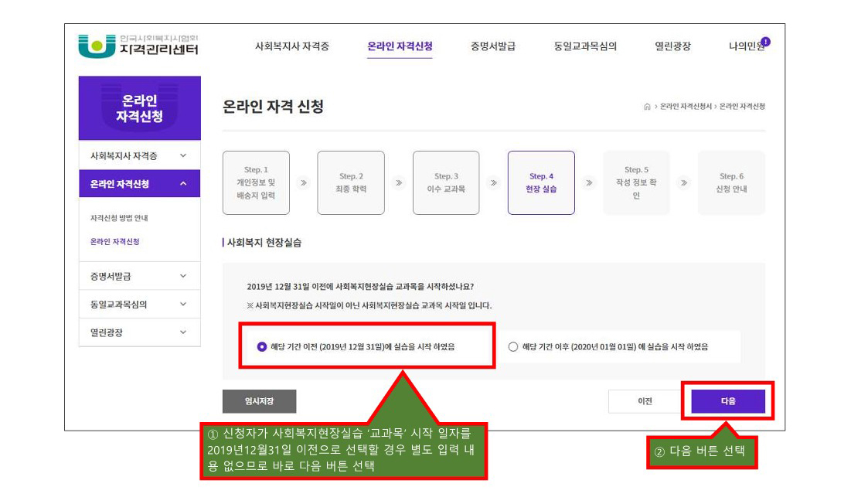Screen dimensions: 868x504
Task: Go to Step. 3 이수 교과목
Action: [x=446, y=182]
